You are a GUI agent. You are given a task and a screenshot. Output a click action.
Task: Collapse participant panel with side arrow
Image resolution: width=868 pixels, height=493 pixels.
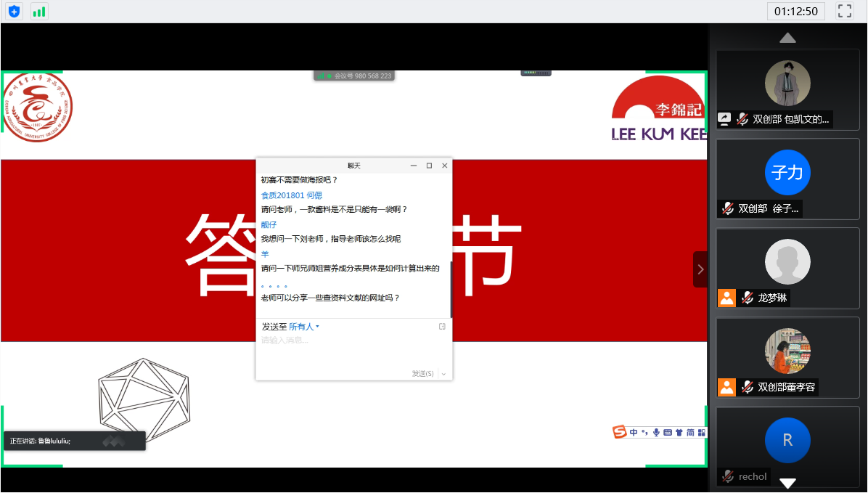[700, 269]
